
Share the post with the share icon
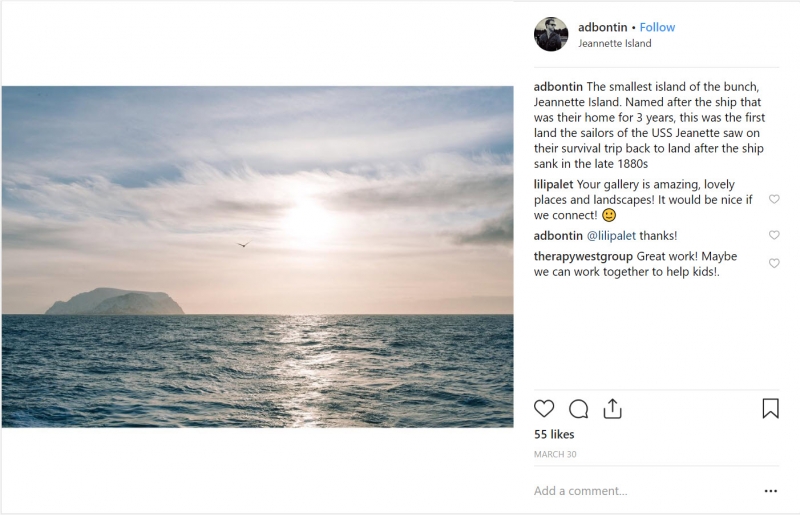click(x=612, y=408)
